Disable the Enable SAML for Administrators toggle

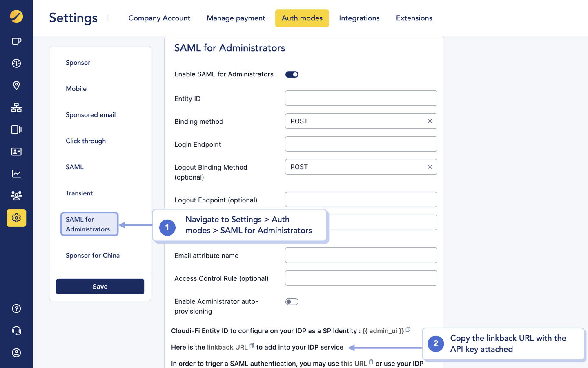(x=292, y=74)
